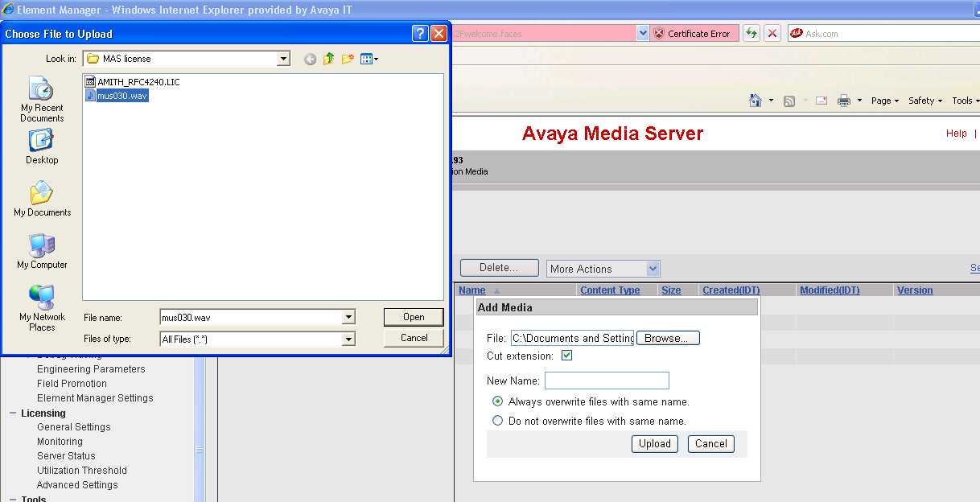Click Open in the file dialog

tap(414, 317)
